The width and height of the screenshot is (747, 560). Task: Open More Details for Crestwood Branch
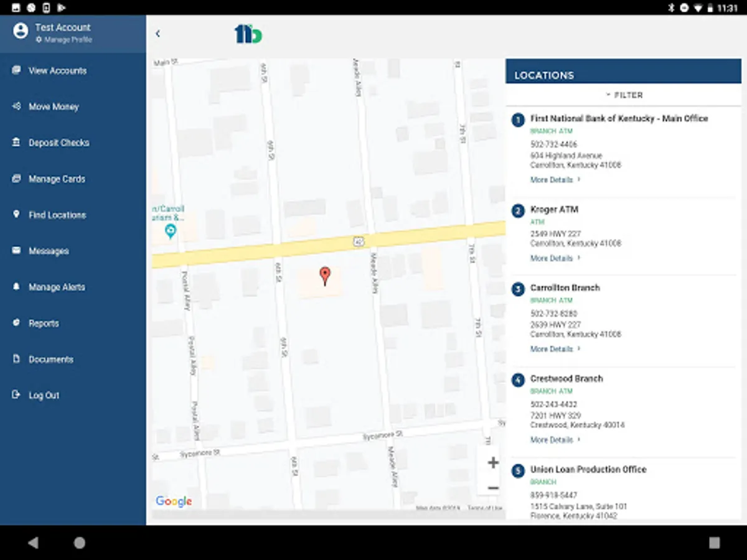point(555,440)
